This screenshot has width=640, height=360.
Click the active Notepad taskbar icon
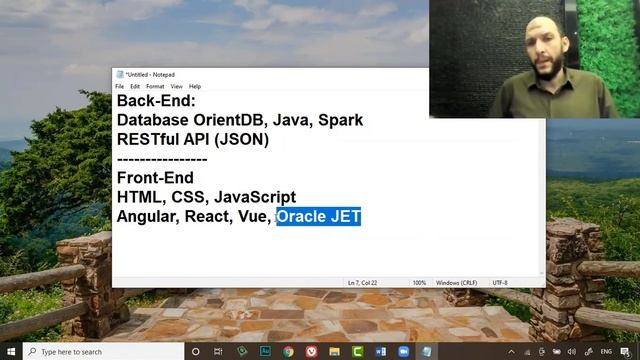tap(427, 351)
